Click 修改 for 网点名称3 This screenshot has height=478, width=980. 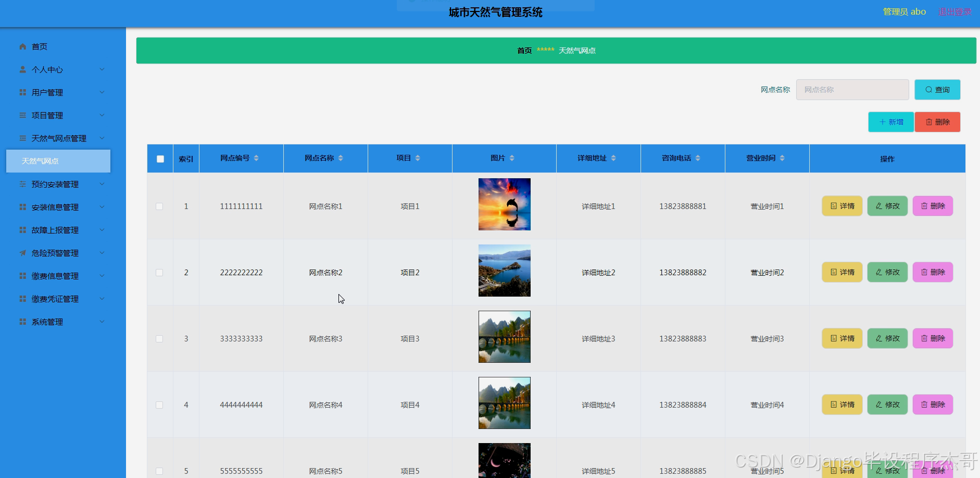[887, 338]
